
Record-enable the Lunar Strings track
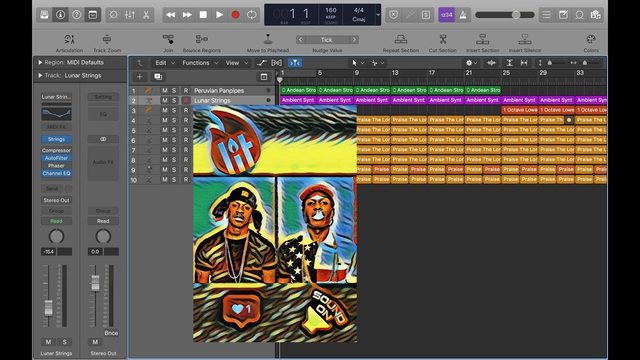click(186, 100)
